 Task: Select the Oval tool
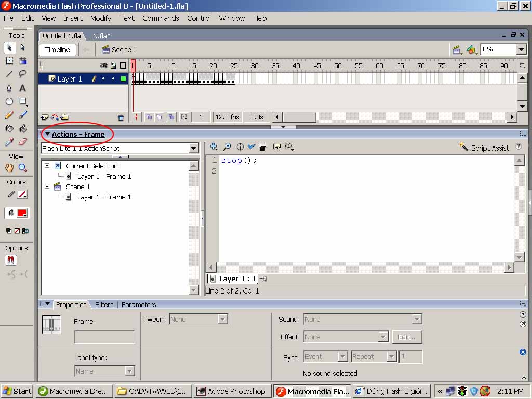[9, 101]
